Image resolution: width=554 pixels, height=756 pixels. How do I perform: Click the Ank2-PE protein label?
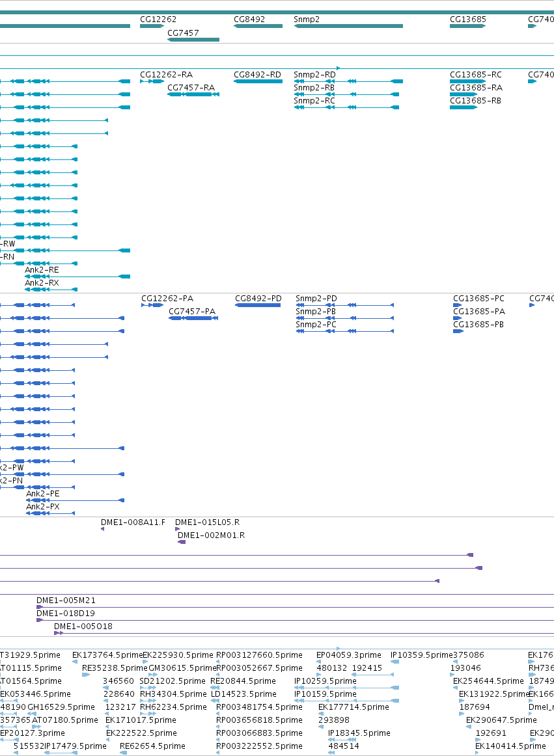click(43, 494)
